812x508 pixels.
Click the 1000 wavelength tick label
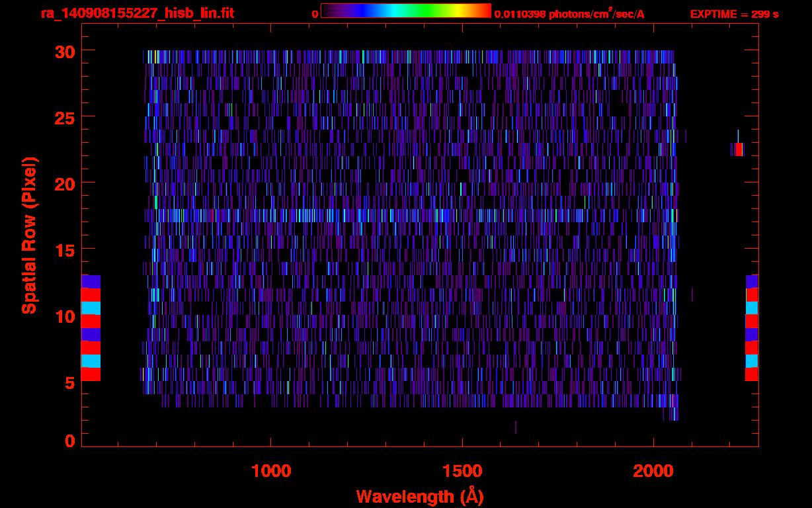tap(271, 471)
